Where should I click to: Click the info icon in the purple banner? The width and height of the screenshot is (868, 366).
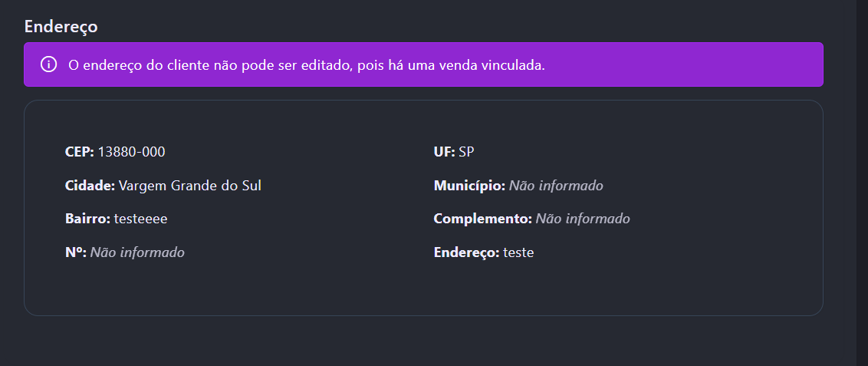pyautogui.click(x=48, y=64)
